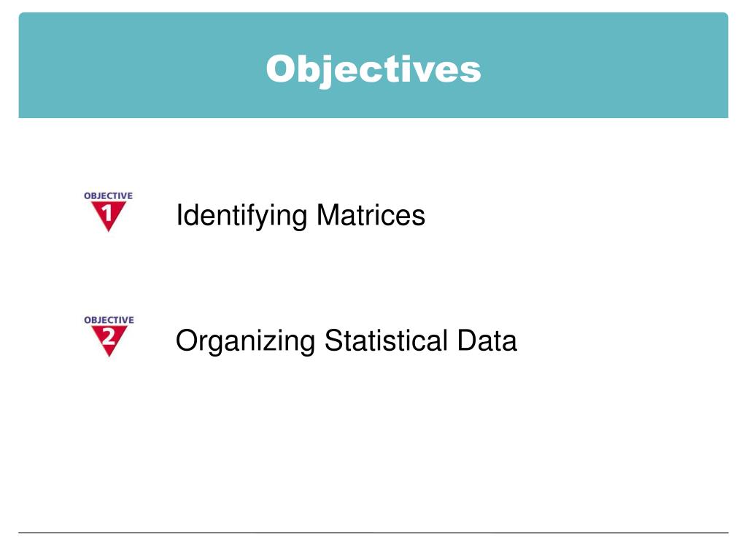Click the bottom tip of the Objective 1 triangle

click(x=109, y=230)
